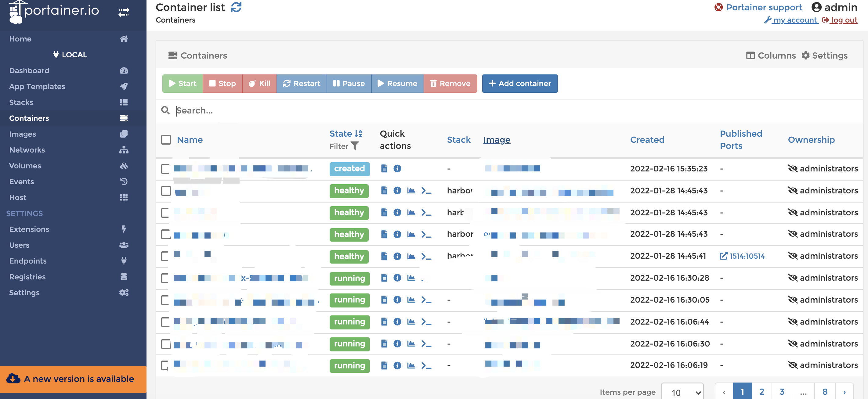View logs of the created container

[x=384, y=169]
